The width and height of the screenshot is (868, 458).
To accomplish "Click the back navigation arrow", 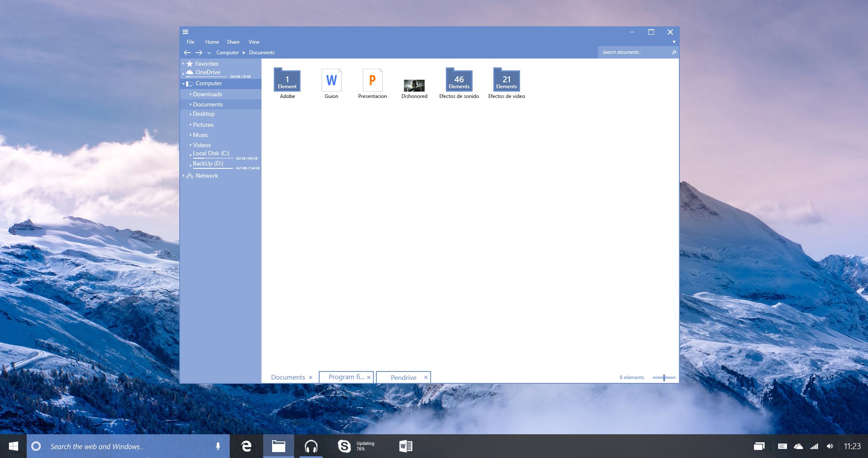I will 187,53.
